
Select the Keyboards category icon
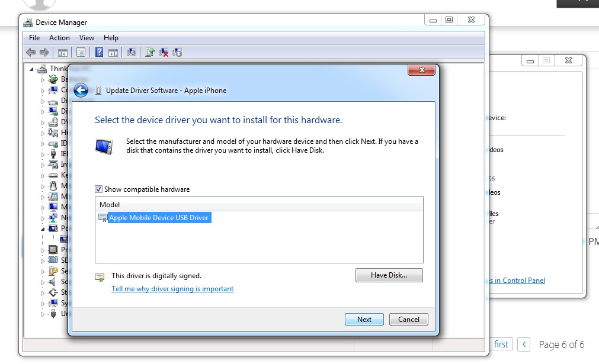tap(53, 175)
